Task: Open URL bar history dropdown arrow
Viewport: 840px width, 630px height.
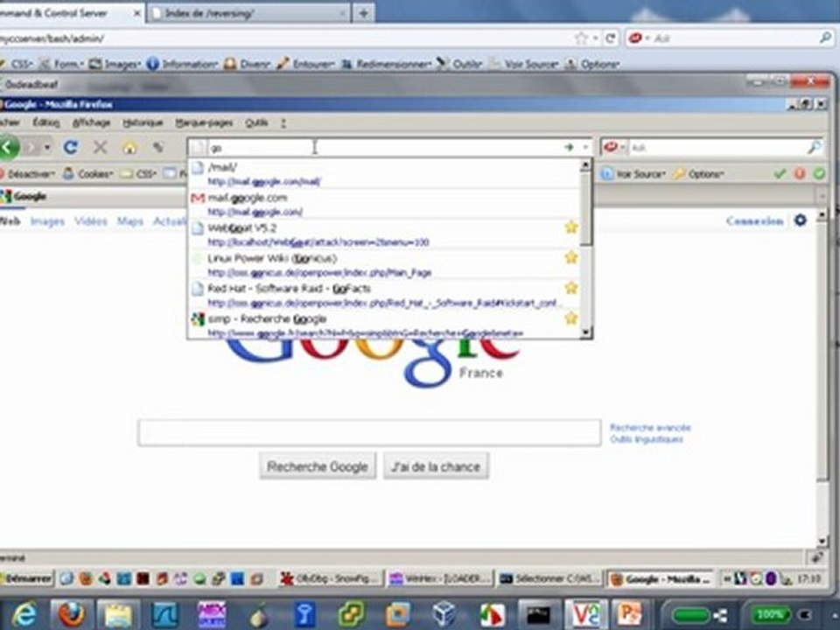Action: pos(585,147)
